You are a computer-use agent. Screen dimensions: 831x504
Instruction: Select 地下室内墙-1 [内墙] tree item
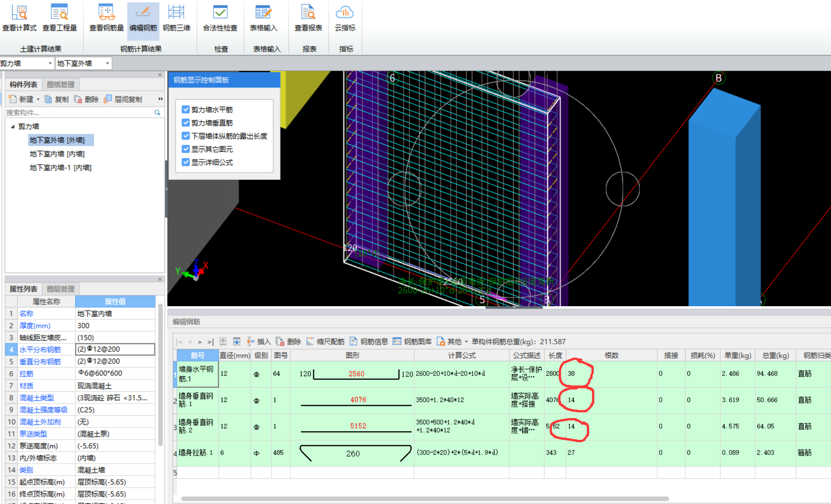[60, 168]
